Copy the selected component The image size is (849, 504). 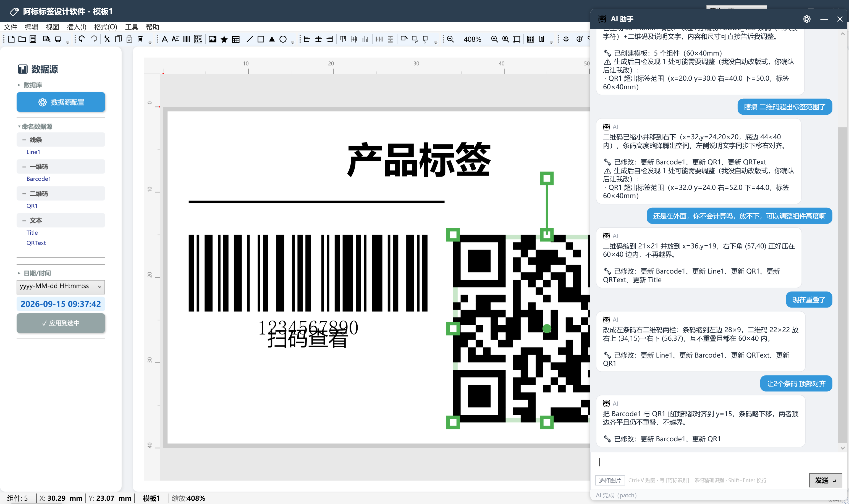118,39
